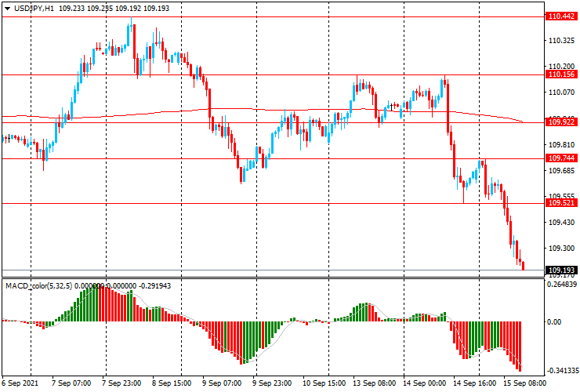Click the 10 Sep 15:00 time axis label

(x=324, y=383)
